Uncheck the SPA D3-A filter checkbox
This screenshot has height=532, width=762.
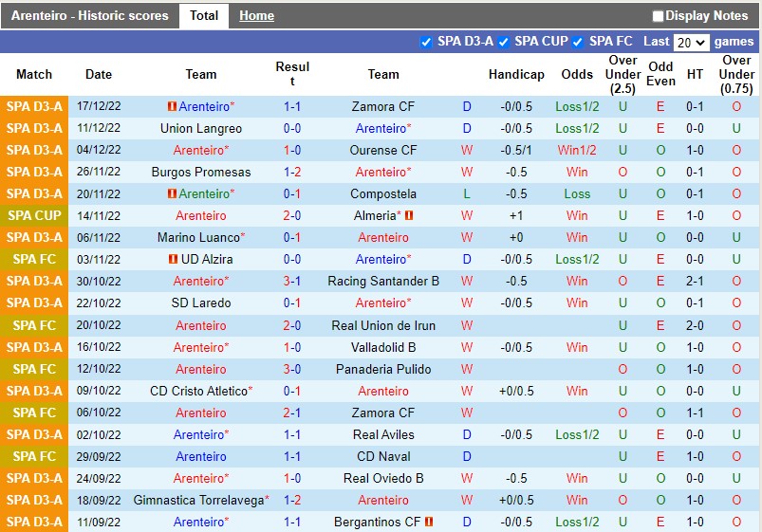(x=426, y=42)
